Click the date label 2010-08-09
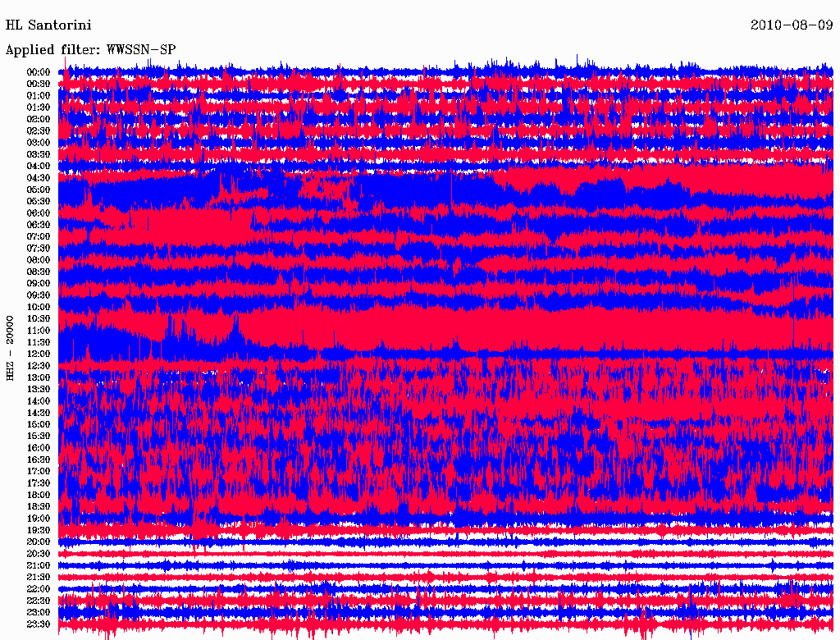 click(792, 25)
